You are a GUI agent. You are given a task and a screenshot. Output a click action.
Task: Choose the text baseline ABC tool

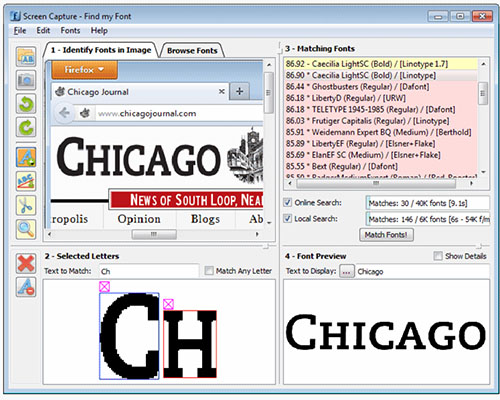(x=26, y=181)
